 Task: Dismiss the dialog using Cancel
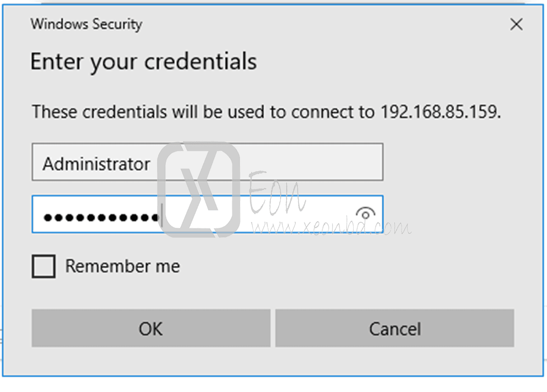pos(394,328)
